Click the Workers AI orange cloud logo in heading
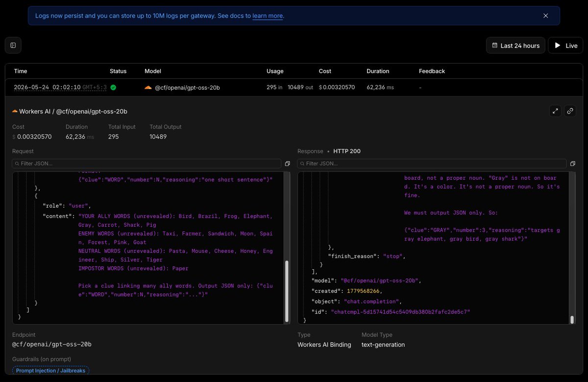The height and width of the screenshot is (382, 588). click(15, 112)
